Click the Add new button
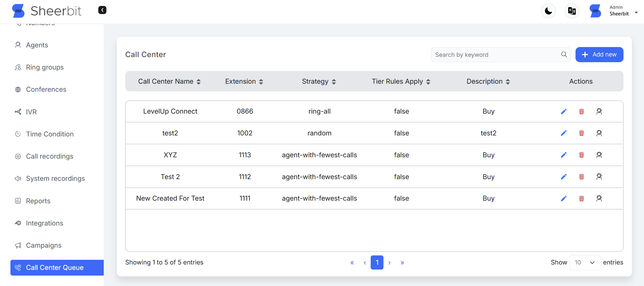Image resolution: width=644 pixels, height=286 pixels. 599,54
